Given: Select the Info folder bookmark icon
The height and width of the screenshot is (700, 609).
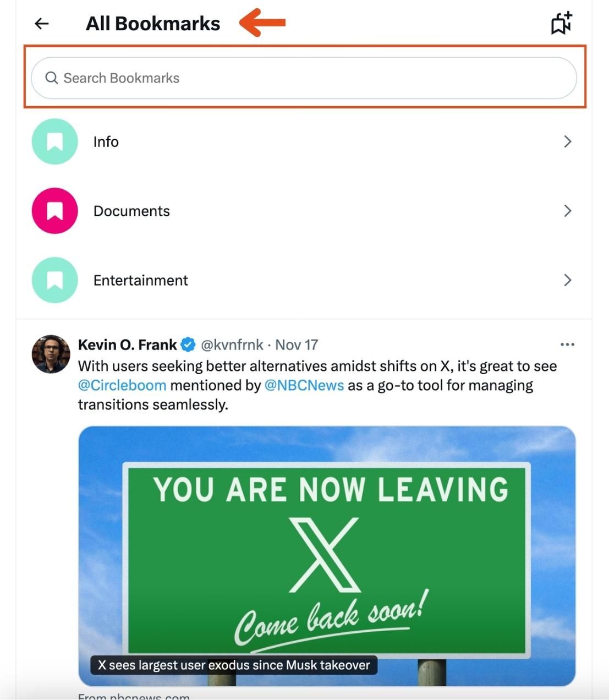Looking at the screenshot, I should click(54, 141).
